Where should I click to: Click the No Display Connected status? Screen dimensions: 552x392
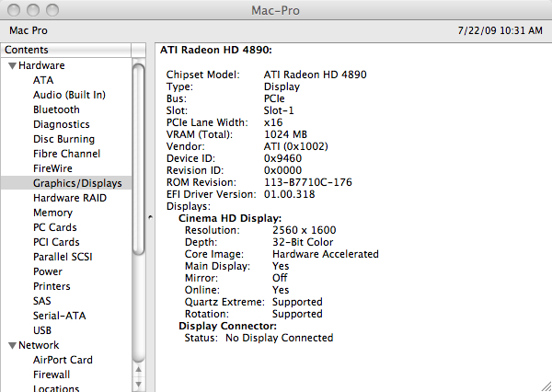280,338
